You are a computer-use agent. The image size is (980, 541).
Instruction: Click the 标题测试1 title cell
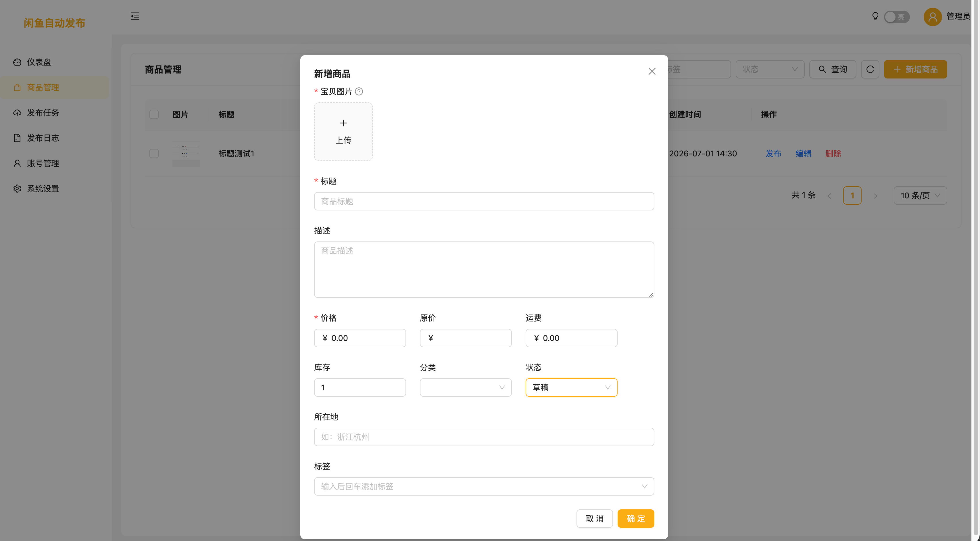coord(236,154)
